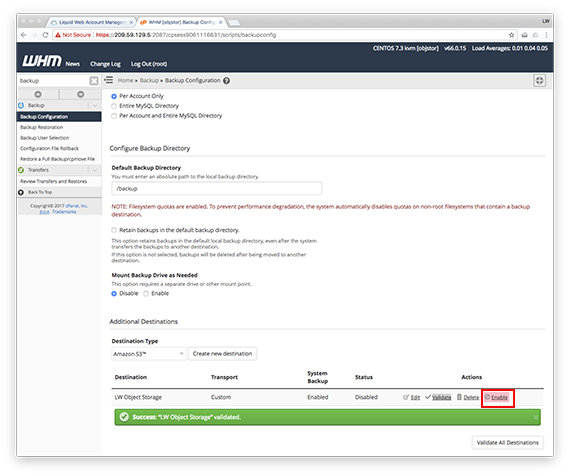
Task: Click the crosshair icon in the breadcrumb bar
Action: (x=539, y=81)
